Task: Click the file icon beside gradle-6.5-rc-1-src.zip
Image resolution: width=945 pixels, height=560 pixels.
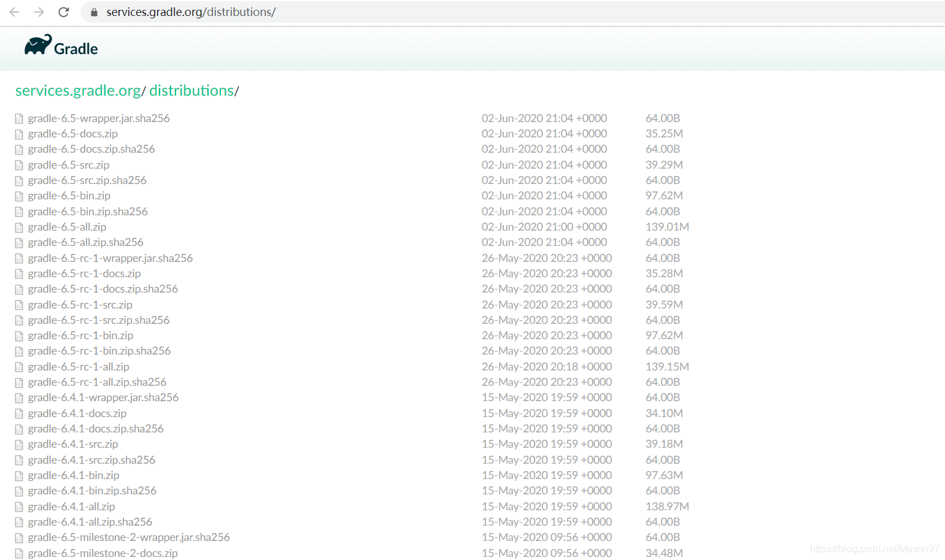Action: pyautogui.click(x=19, y=305)
